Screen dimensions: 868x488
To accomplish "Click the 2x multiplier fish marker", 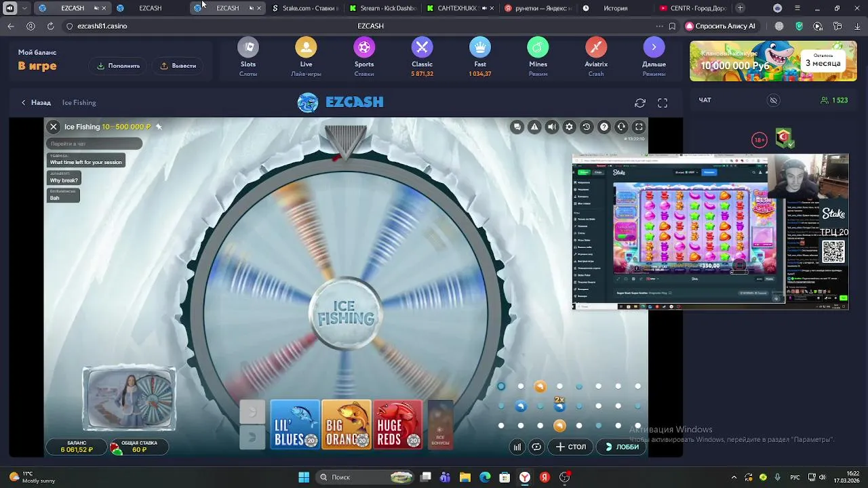I will (559, 405).
